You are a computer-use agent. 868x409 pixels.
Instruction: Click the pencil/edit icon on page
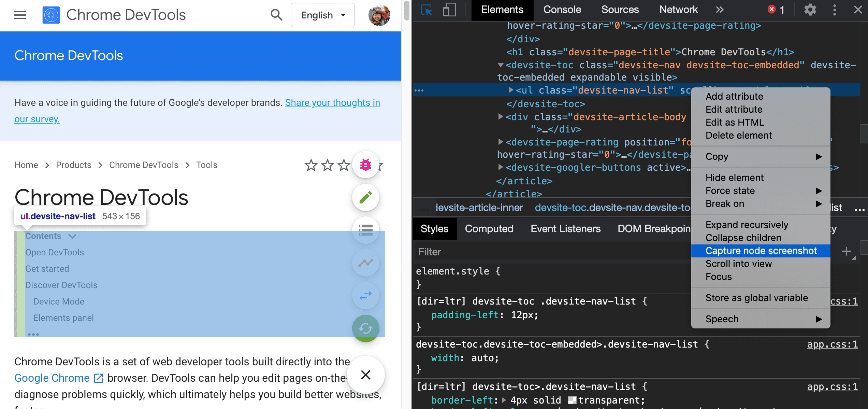coord(365,198)
